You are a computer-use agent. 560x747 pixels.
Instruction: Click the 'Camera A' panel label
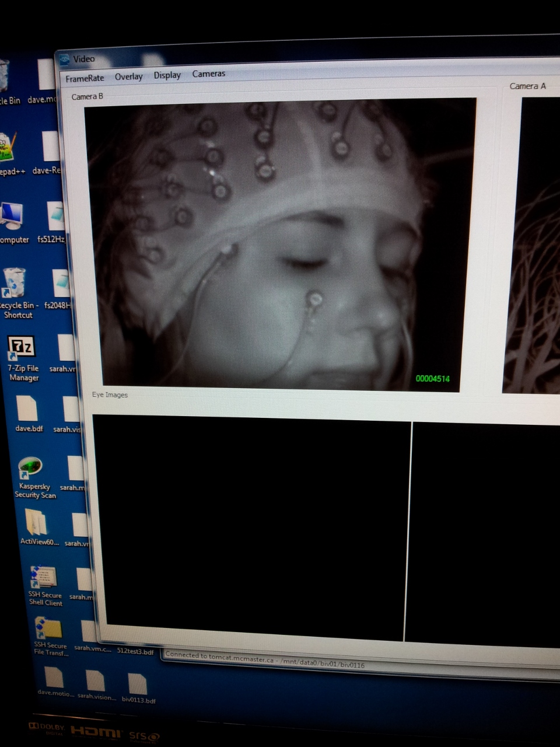pyautogui.click(x=528, y=86)
